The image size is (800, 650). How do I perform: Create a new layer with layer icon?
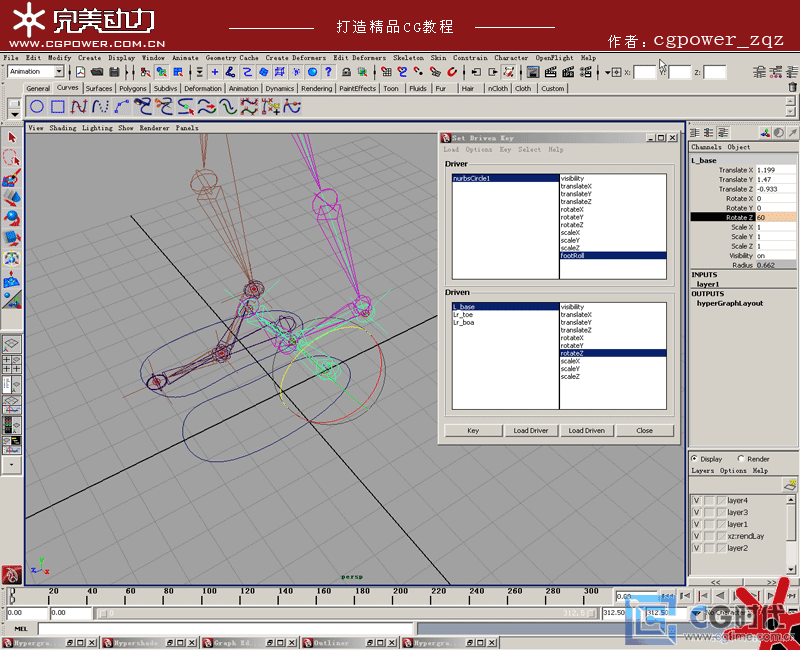click(789, 484)
